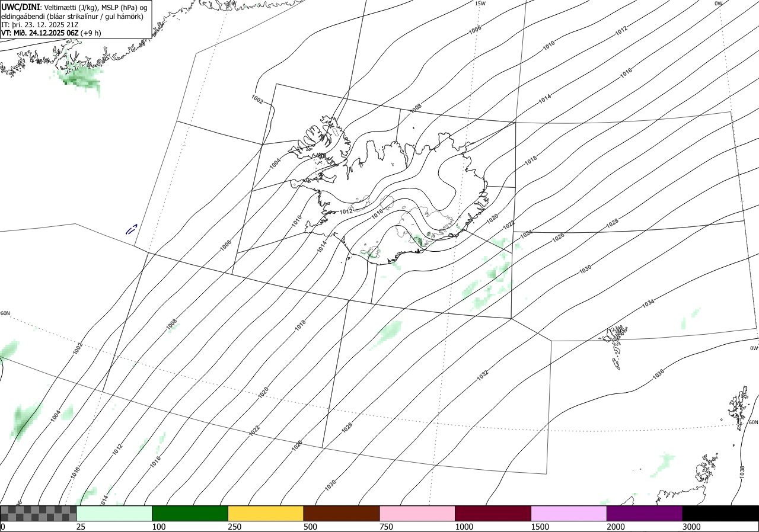Screen dimensions: 759x532
Task: Click the "1038" isobar label
Action: 742,472
